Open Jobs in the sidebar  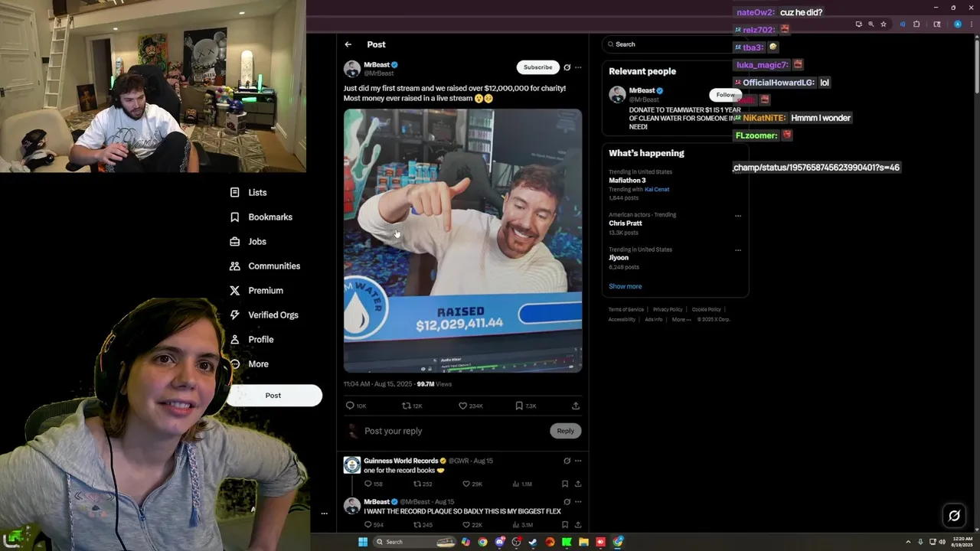(249, 242)
